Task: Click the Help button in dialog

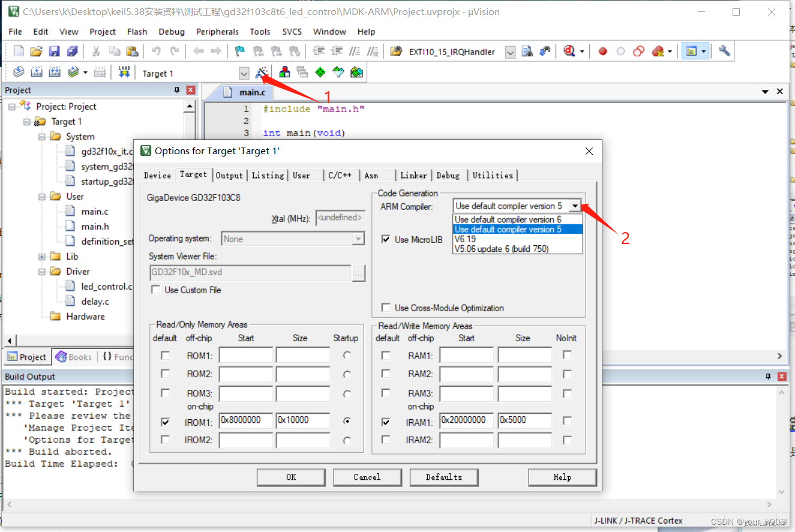Action: click(562, 477)
